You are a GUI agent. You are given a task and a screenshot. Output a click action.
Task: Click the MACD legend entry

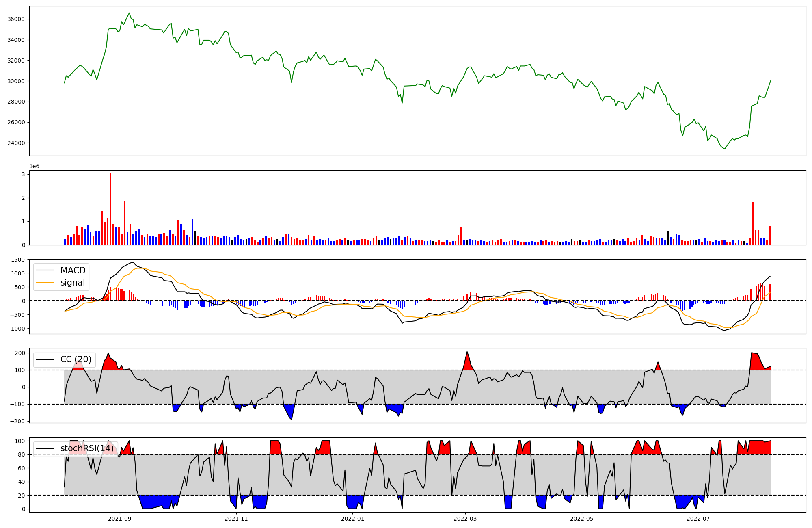pos(73,270)
